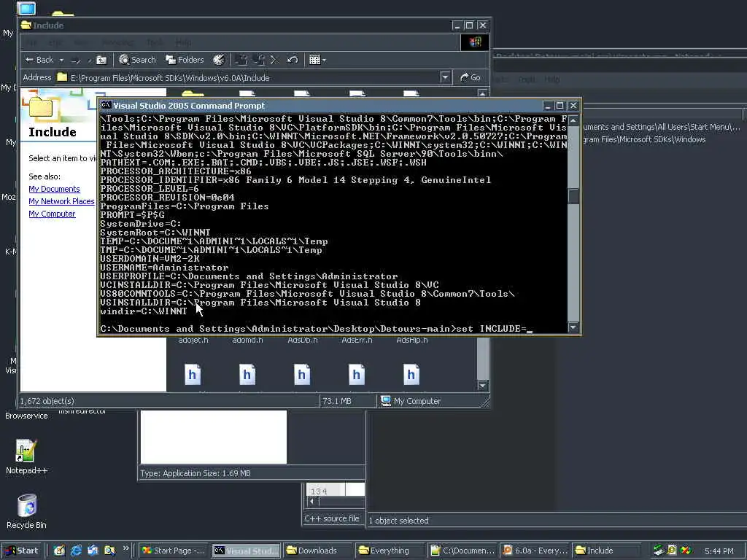Open the Views dropdown in toolbar

click(x=317, y=60)
